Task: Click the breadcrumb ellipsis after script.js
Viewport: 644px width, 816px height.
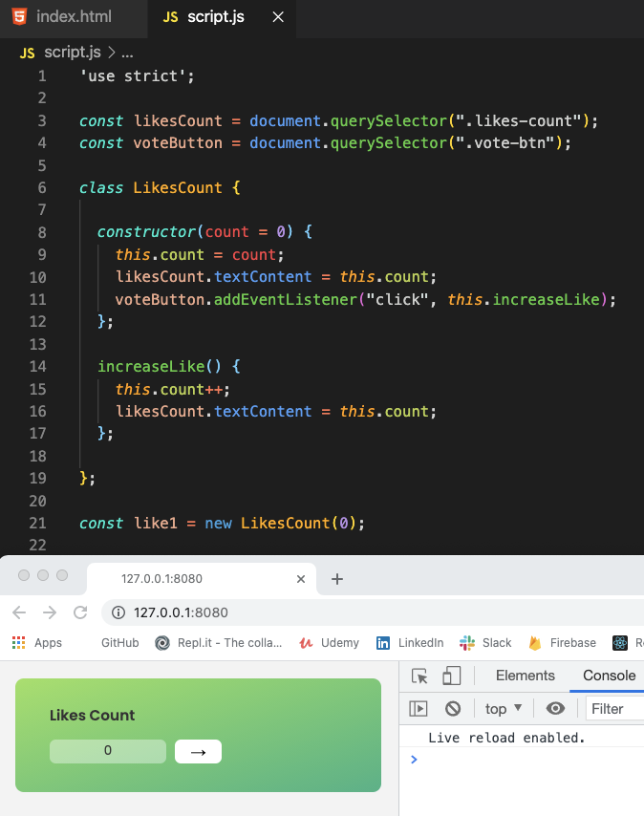Action: (x=127, y=52)
